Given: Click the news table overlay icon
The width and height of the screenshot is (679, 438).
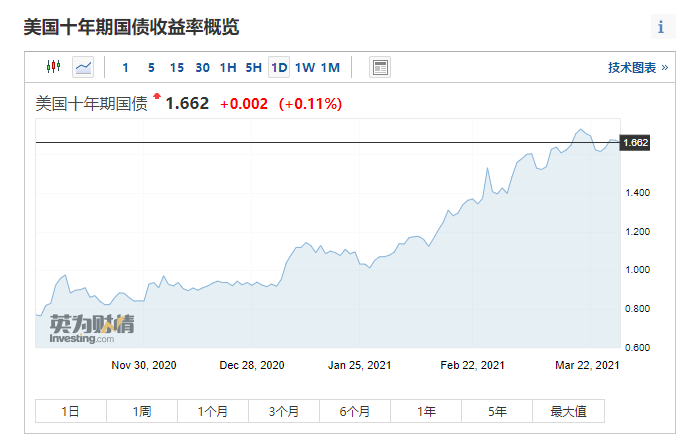Looking at the screenshot, I should tap(380, 67).
